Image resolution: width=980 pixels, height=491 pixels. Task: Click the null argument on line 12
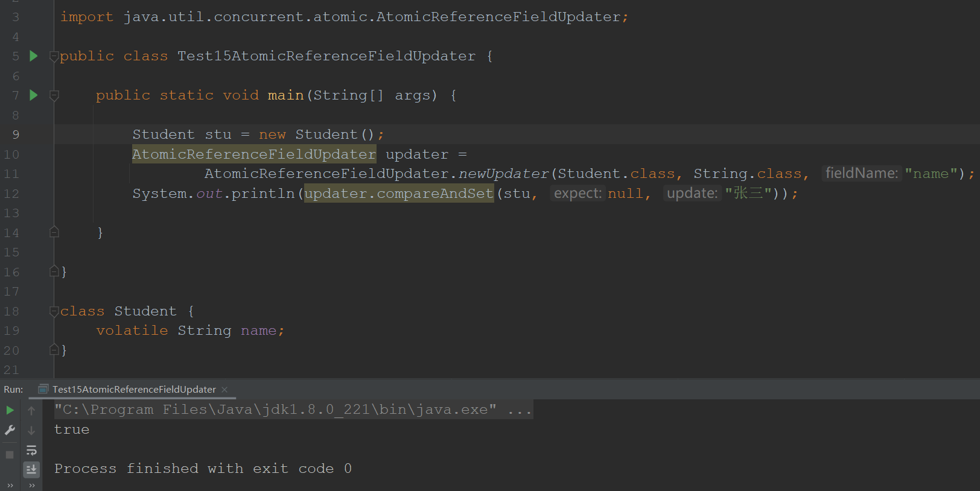click(x=625, y=194)
